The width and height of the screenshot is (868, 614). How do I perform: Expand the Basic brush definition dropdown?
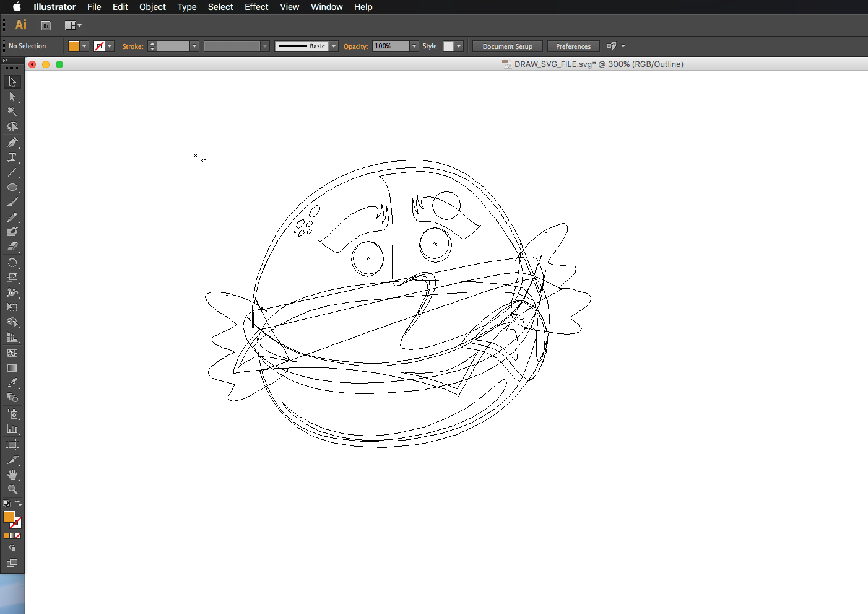point(334,46)
